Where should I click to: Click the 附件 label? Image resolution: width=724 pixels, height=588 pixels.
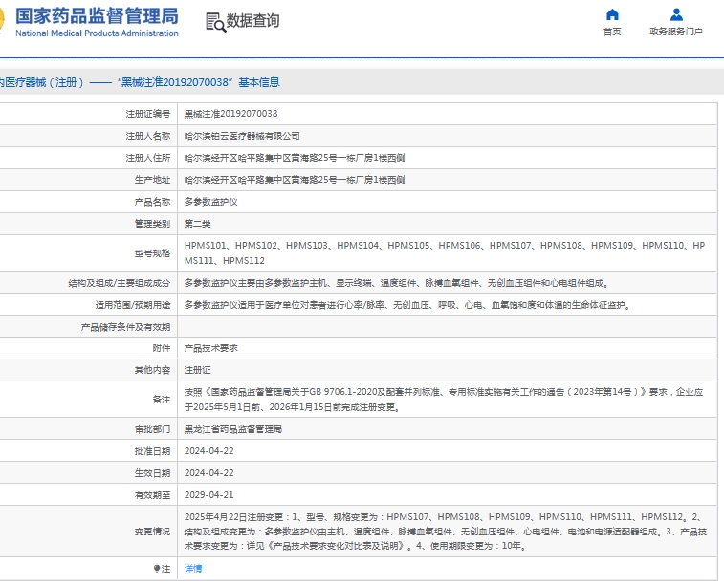(161, 348)
